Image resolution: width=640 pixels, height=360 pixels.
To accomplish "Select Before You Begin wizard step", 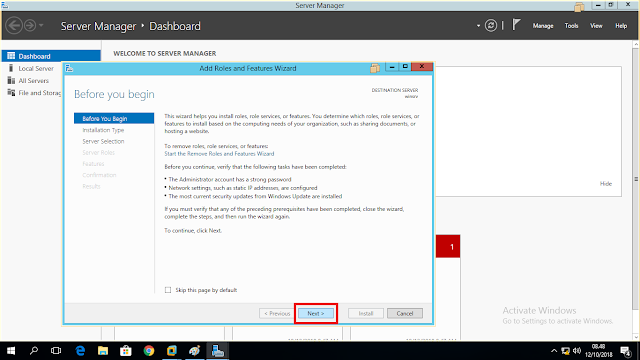I will (114, 118).
